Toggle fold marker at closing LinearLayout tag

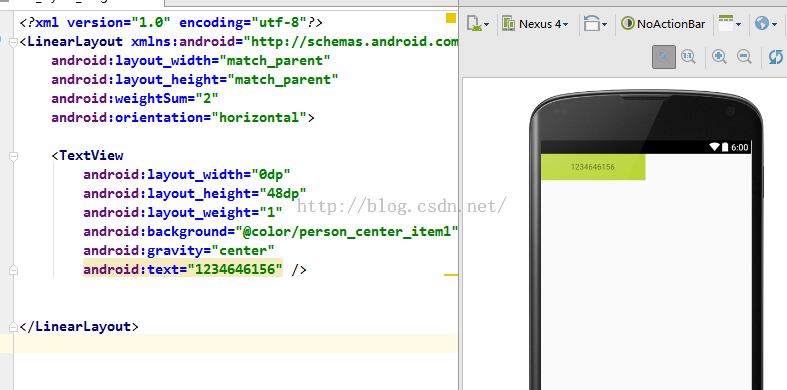point(14,327)
